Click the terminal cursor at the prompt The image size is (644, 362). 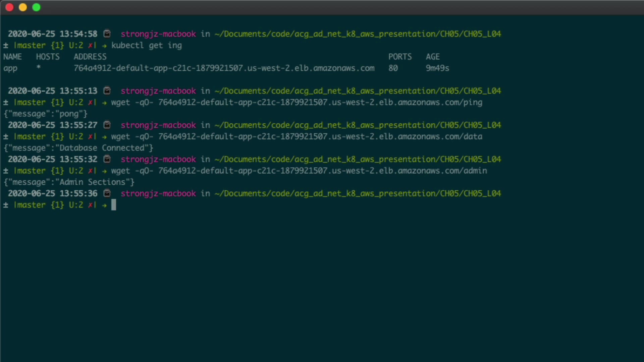(x=114, y=205)
